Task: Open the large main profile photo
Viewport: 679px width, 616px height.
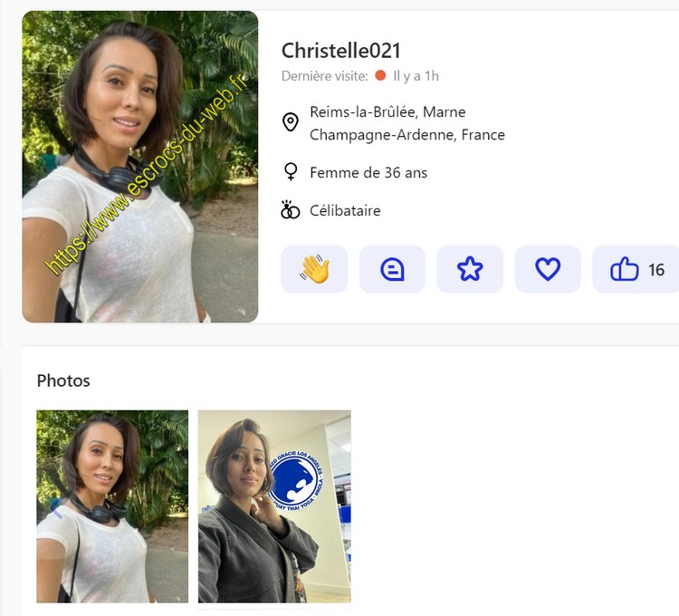Action: pos(140,167)
